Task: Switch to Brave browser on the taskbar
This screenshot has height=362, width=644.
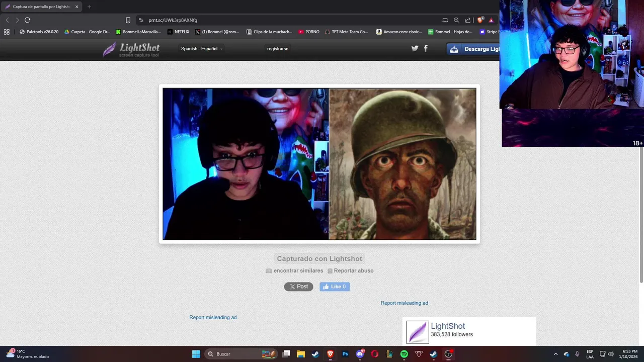Action: (331, 354)
